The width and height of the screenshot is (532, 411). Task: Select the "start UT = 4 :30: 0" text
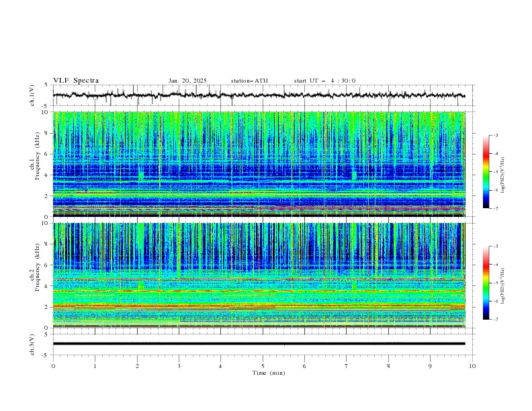324,81
